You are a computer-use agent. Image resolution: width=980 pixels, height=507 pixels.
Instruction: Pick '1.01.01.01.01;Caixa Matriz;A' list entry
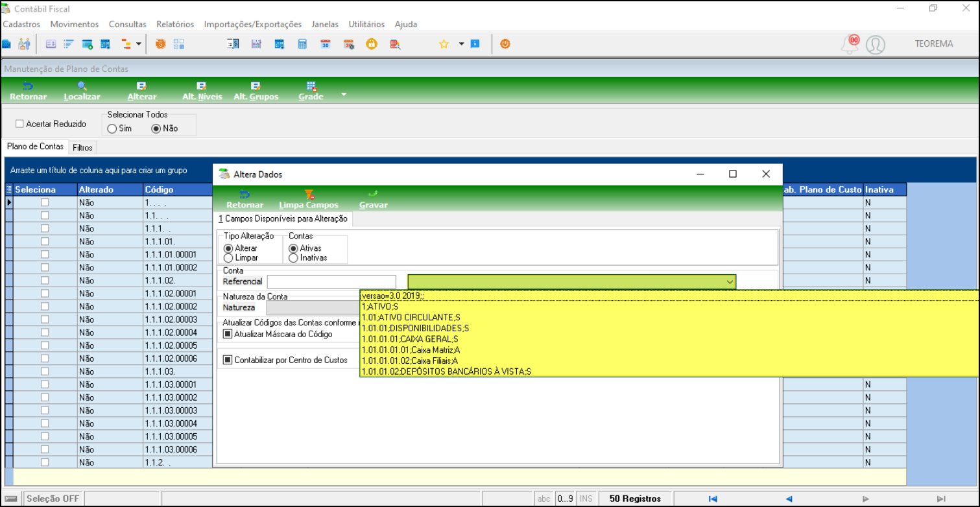pyautogui.click(x=669, y=349)
